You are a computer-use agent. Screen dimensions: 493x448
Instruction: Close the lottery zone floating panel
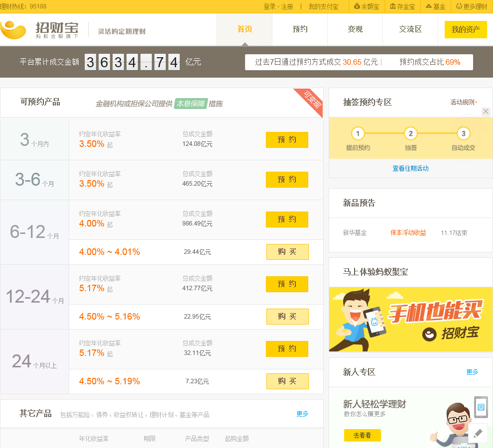coord(486,112)
